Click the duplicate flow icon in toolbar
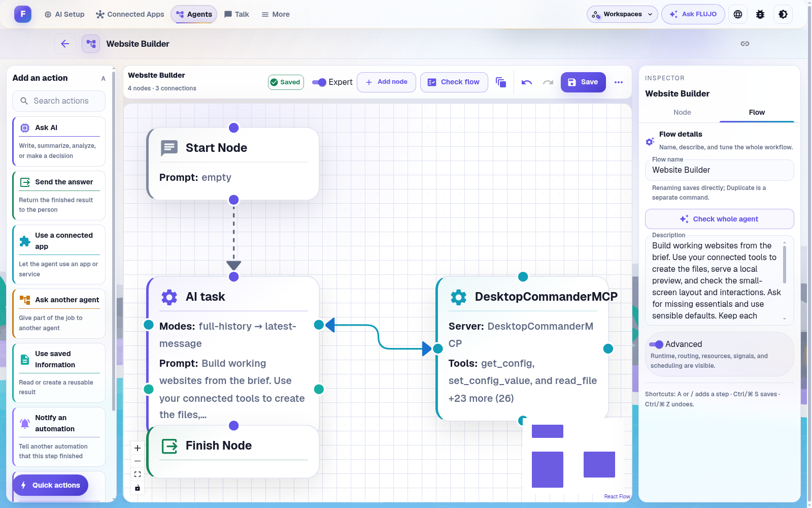 tap(501, 82)
